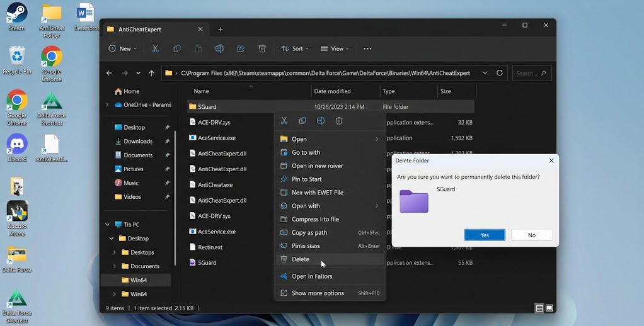
Task: Open the Recycle Bin desktop icon
Action: pos(17,60)
